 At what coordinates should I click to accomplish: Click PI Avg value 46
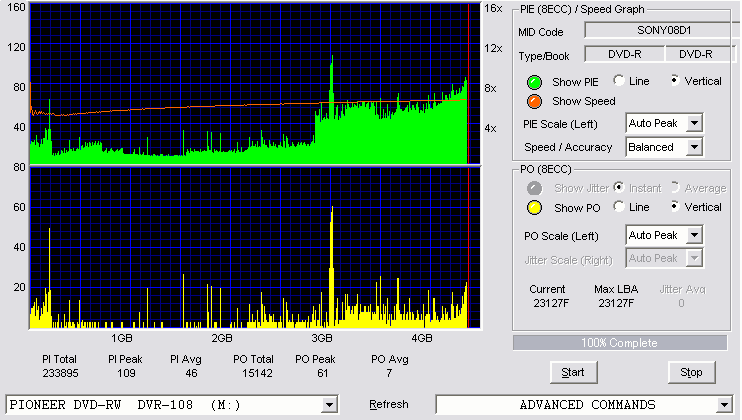[x=191, y=373]
